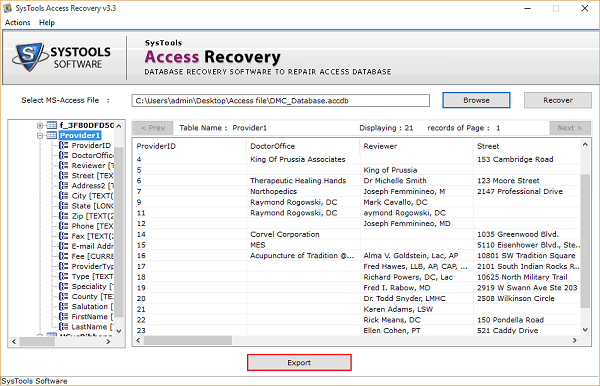Click data grid scroll down arrow

click(585, 330)
